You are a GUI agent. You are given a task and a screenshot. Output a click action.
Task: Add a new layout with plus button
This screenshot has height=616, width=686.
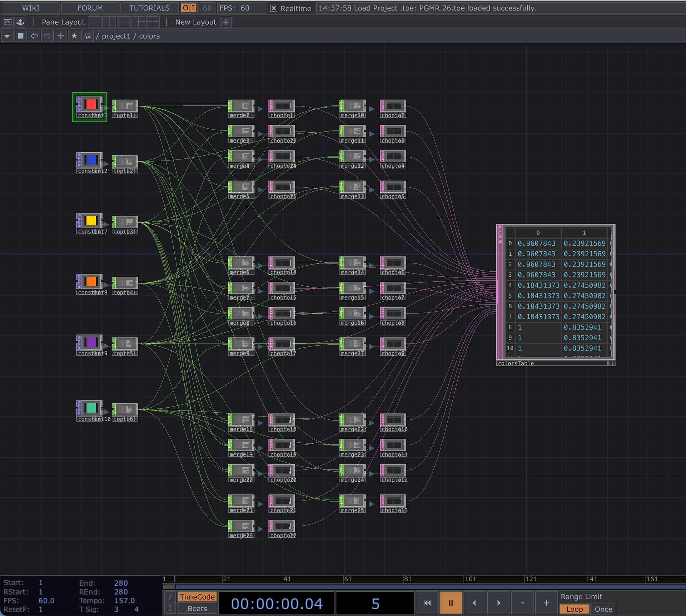click(226, 22)
